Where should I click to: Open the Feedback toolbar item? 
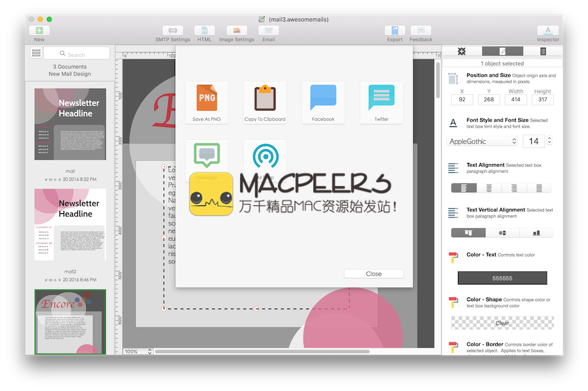pos(421,30)
